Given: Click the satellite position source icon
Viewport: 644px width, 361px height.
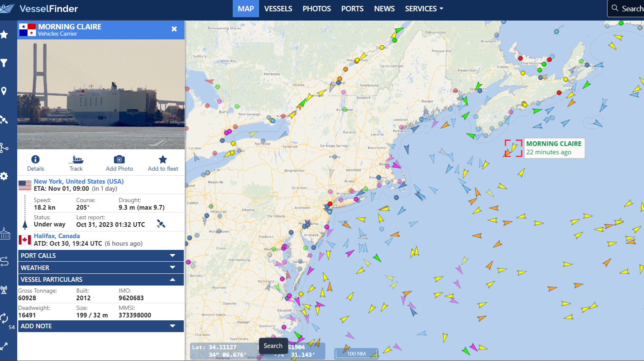Looking at the screenshot, I should click(161, 224).
